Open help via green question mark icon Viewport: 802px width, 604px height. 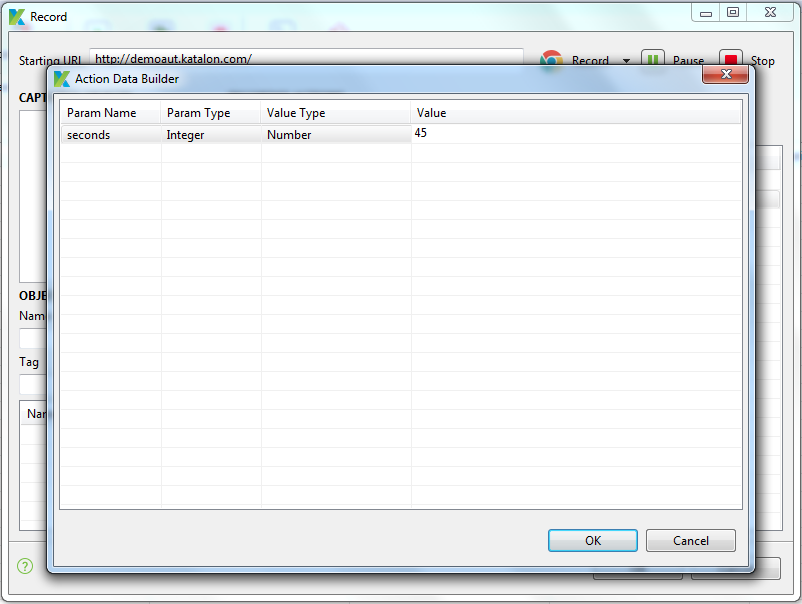coord(25,566)
